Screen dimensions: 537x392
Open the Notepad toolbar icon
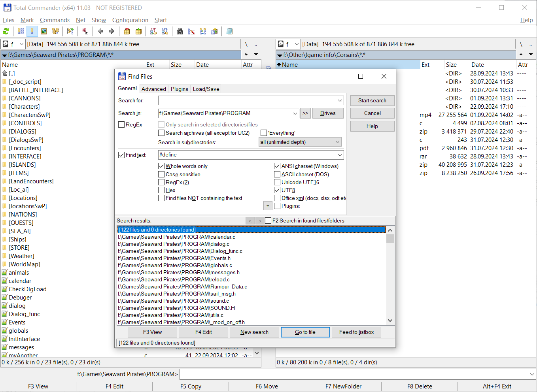(229, 32)
